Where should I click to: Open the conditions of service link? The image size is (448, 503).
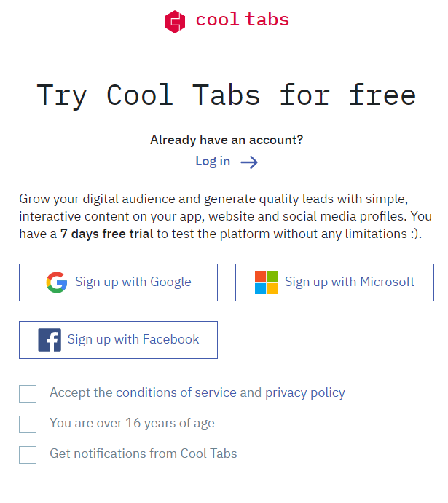(176, 392)
